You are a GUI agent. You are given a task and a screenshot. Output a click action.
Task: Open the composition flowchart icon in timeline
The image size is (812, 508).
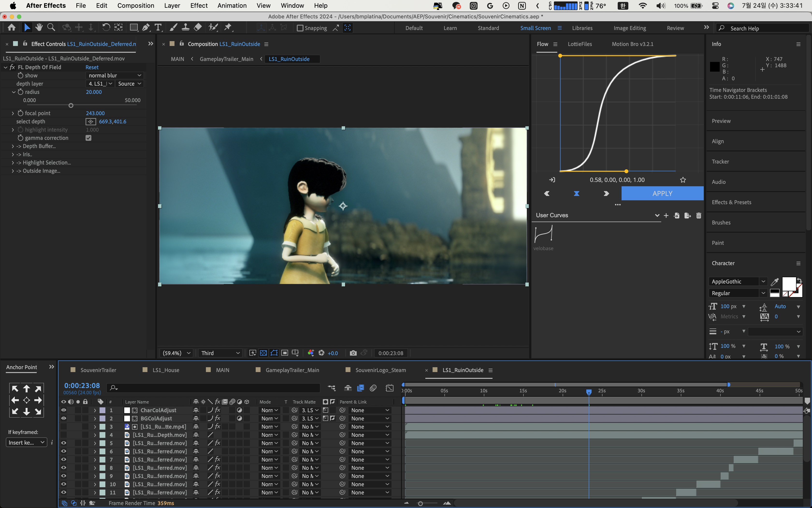pyautogui.click(x=332, y=388)
